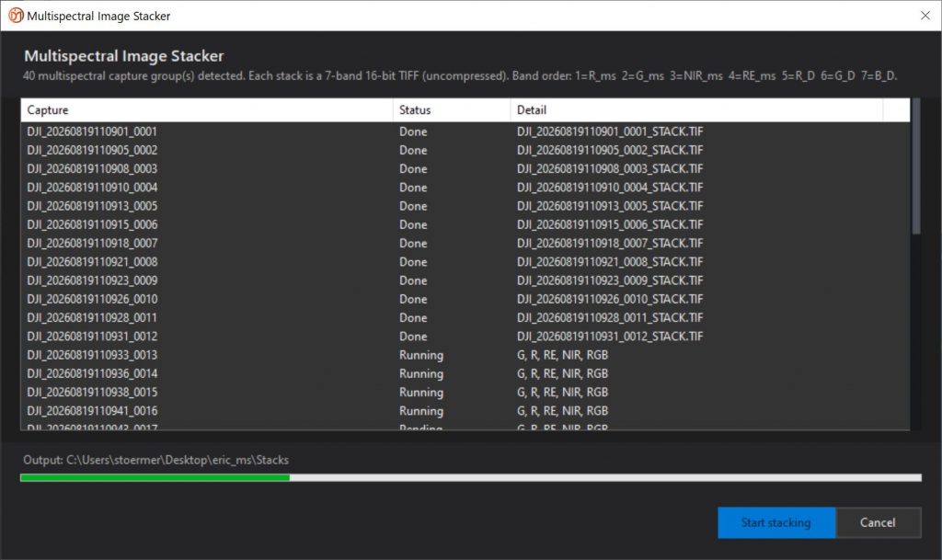This screenshot has height=560, width=942.
Task: Select capture row DJI_20260819110918_0007
Action: (x=465, y=243)
